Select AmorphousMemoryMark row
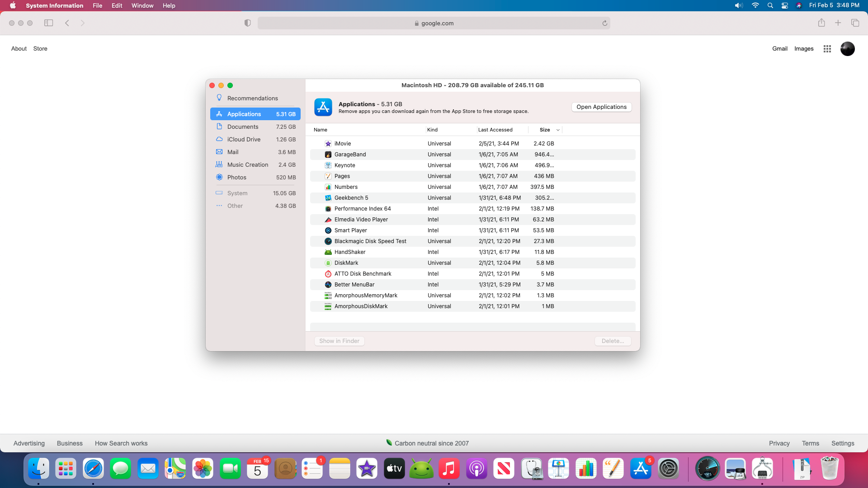The height and width of the screenshot is (488, 868). [472, 295]
